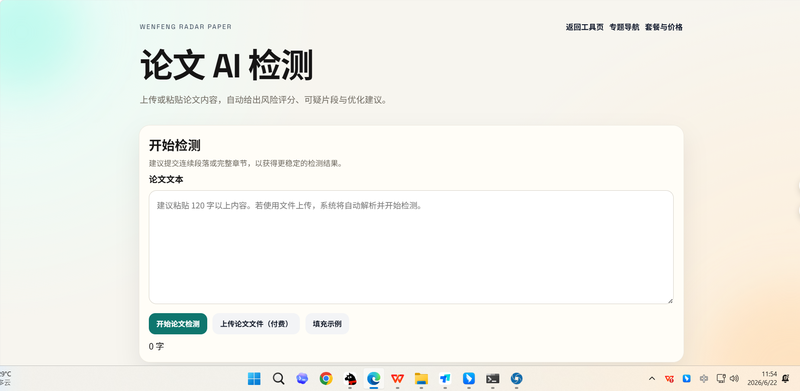Open the weather widget showing 多云
Image resolution: width=800 pixels, height=391 pixels.
(x=6, y=378)
